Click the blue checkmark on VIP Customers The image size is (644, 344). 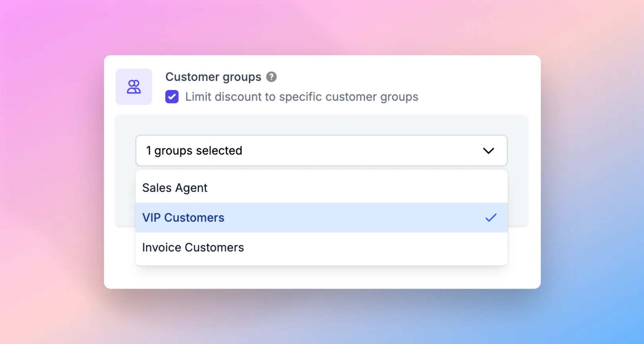pyautogui.click(x=491, y=217)
